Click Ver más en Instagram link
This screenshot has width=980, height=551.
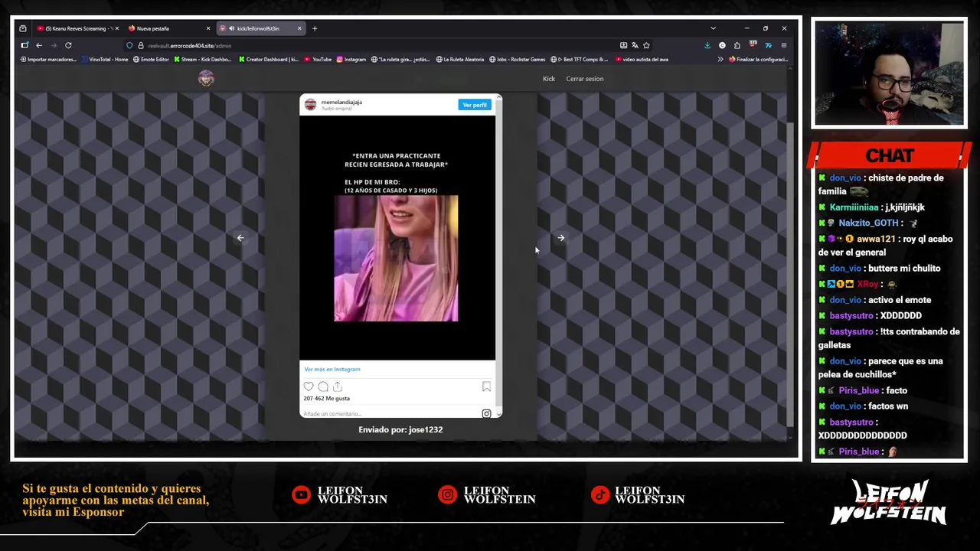pyautogui.click(x=332, y=369)
